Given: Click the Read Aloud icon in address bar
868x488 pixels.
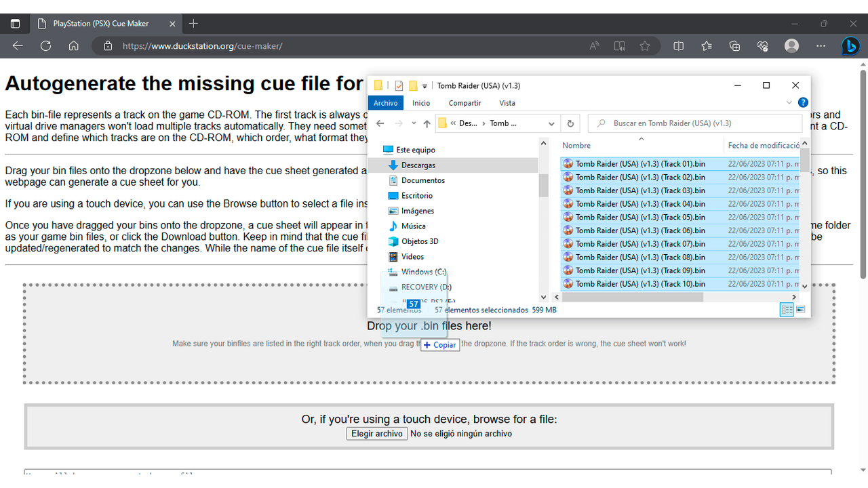Looking at the screenshot, I should coord(595,46).
